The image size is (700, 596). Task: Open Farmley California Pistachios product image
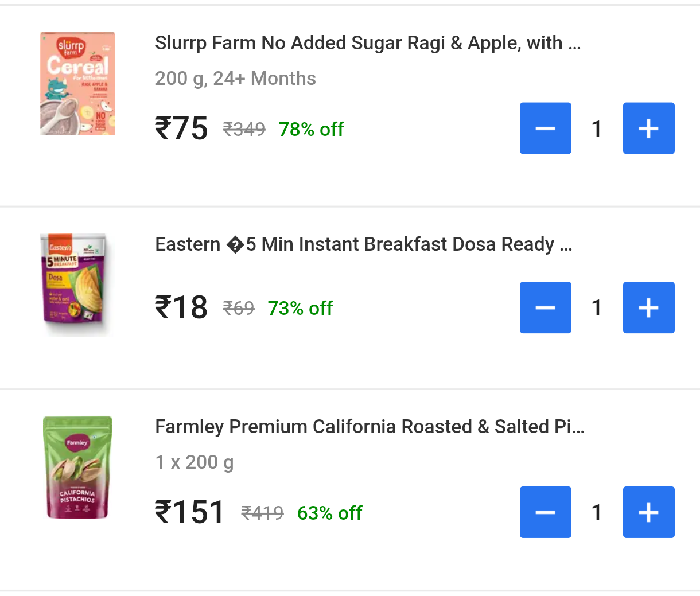tap(77, 468)
